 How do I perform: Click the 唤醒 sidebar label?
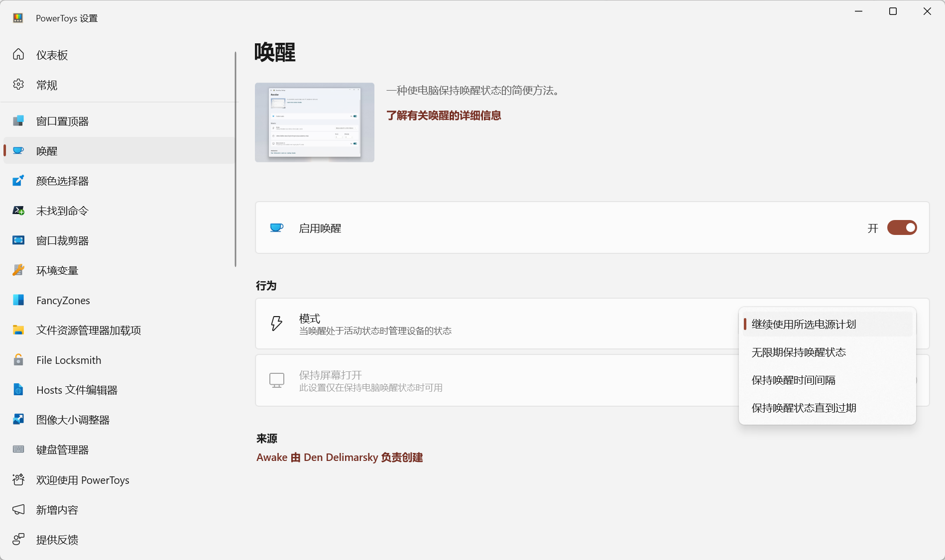tap(47, 151)
